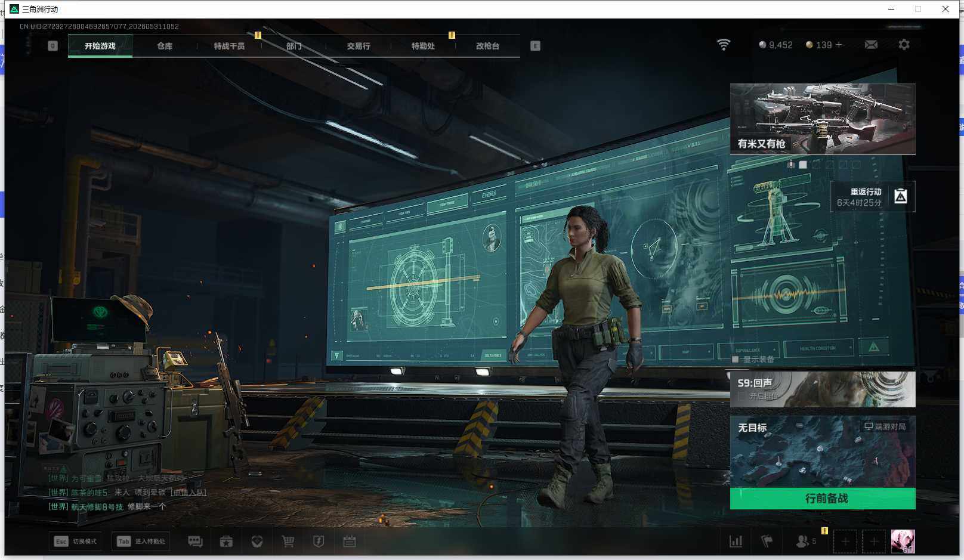Open the chat bubbles icon
The width and height of the screenshot is (964, 560).
click(195, 542)
